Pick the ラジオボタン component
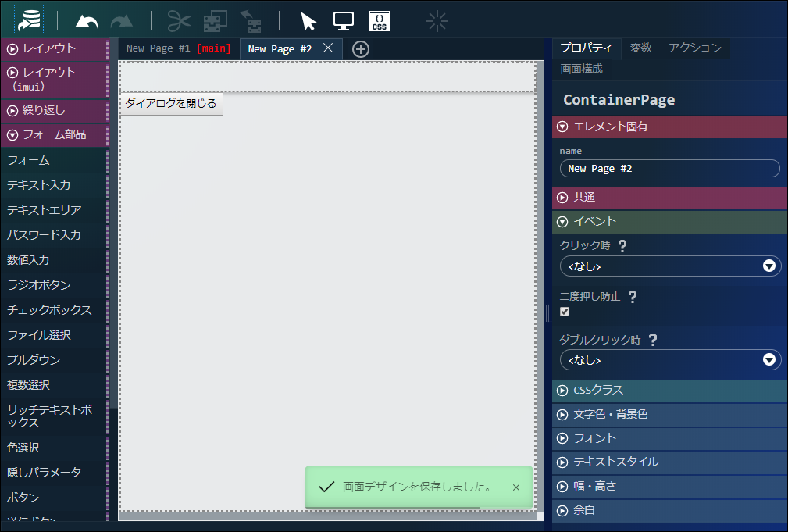The height and width of the screenshot is (532, 788). click(x=54, y=285)
